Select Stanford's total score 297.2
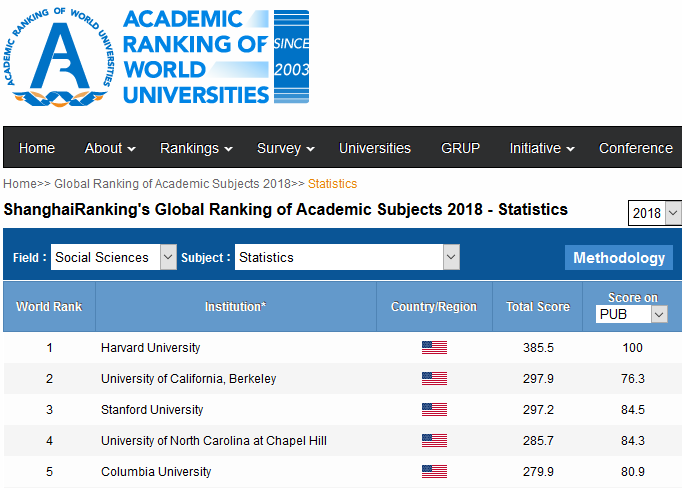Viewport: 682px width, 488px height. point(538,410)
